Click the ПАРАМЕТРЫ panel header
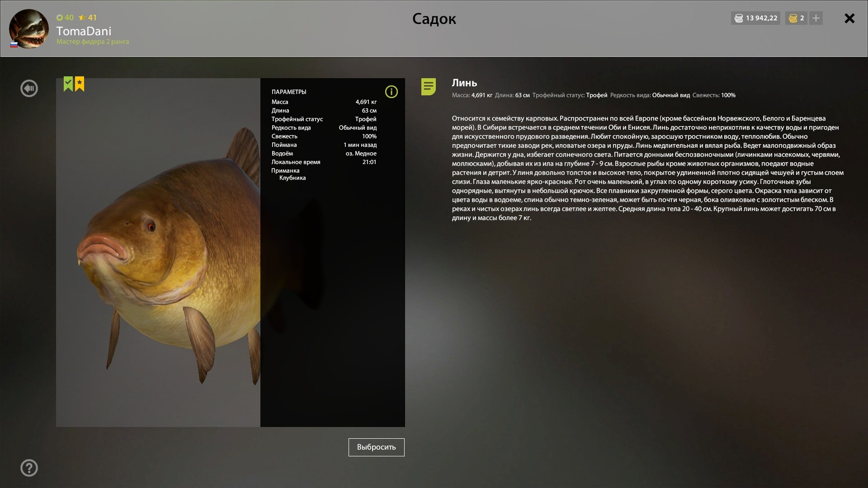868x488 pixels. click(289, 92)
